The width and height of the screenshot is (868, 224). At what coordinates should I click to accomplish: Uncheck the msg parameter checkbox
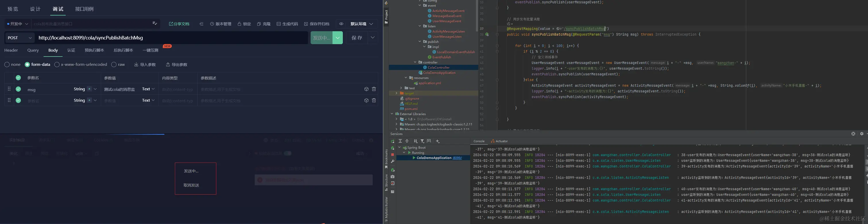18,89
